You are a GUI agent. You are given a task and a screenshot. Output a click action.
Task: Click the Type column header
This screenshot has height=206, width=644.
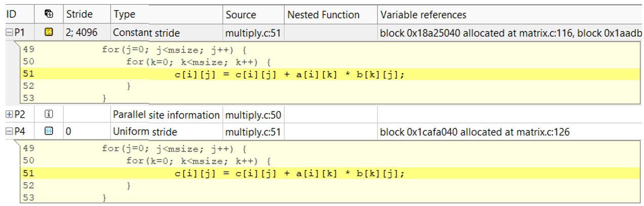click(x=124, y=15)
